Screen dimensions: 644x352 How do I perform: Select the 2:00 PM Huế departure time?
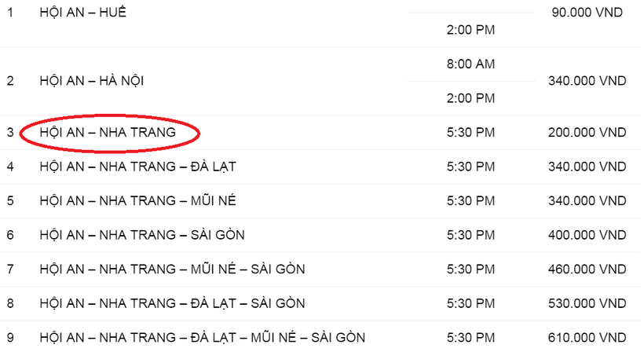pos(470,31)
